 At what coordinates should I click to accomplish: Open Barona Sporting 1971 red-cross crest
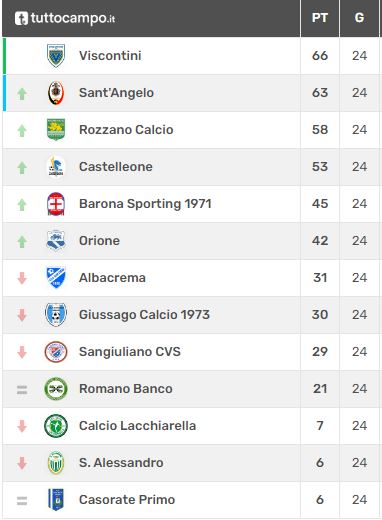[56, 204]
